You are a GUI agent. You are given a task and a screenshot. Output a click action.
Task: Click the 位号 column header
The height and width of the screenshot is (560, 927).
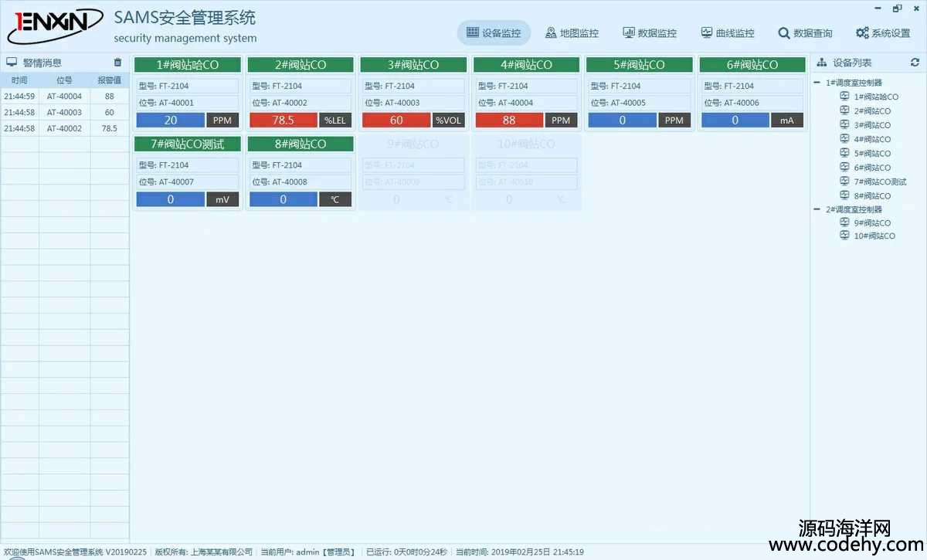[65, 80]
